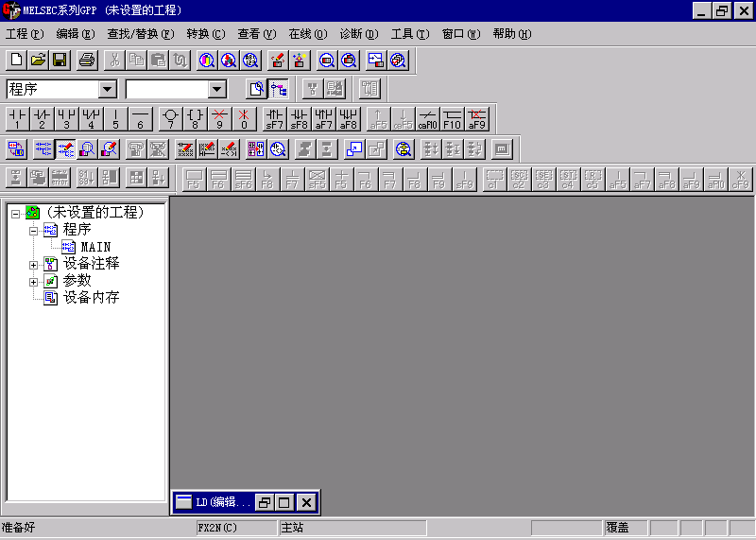The width and height of the screenshot is (756, 540).
Task: Insert horizontal line with F10 tool
Action: [x=453, y=118]
